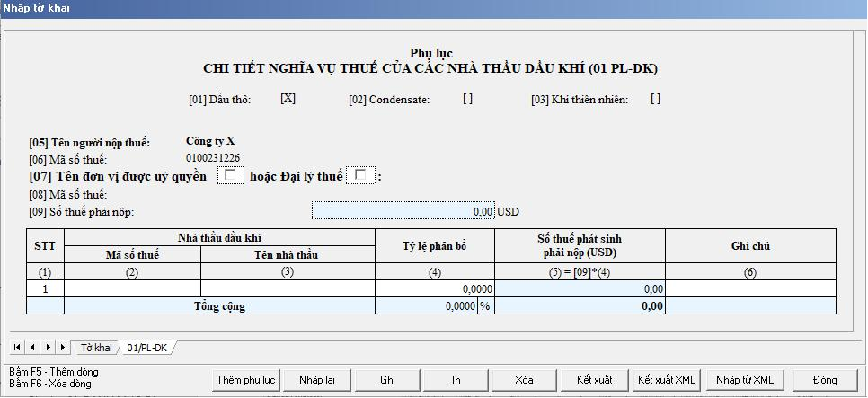Select the 'Mã số thuế' cell in row 1
The height and width of the screenshot is (398, 868).
pos(132,289)
